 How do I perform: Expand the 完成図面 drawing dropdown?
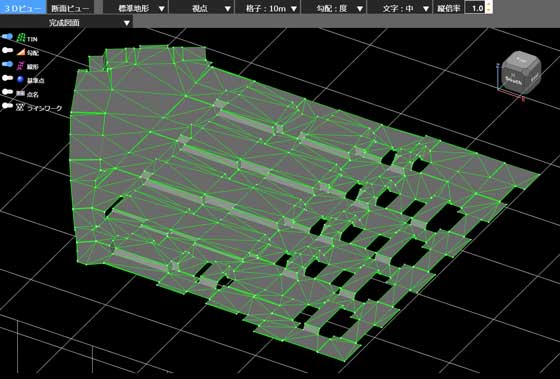pos(66,23)
